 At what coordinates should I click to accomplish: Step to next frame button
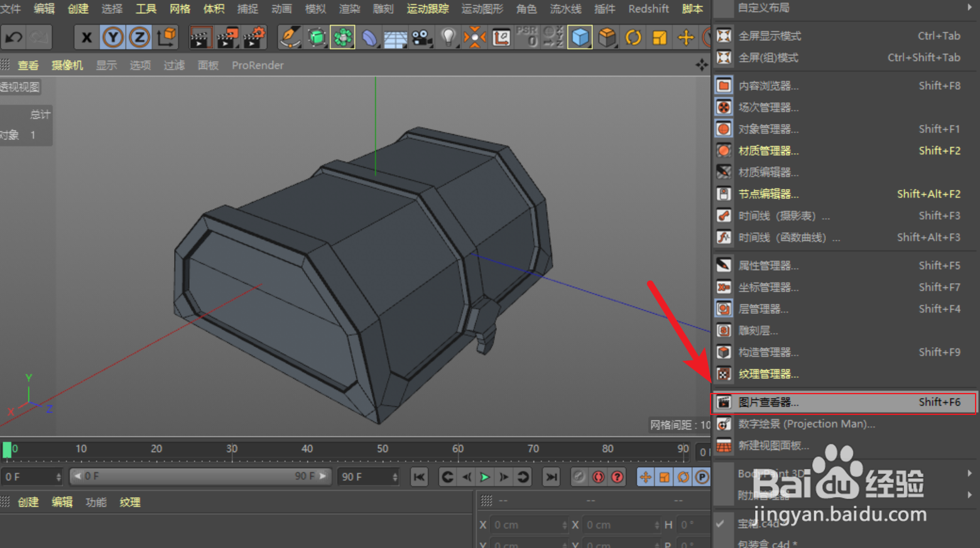click(x=503, y=477)
